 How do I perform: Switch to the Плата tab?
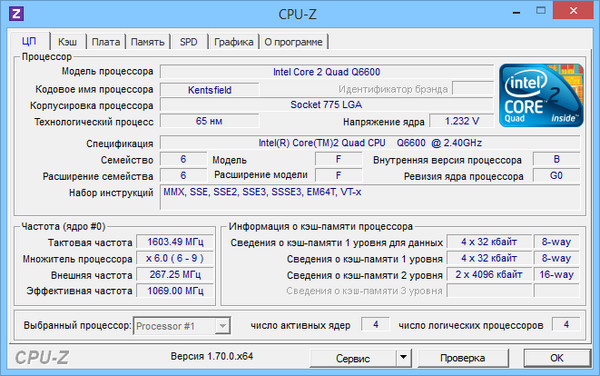[x=106, y=42]
